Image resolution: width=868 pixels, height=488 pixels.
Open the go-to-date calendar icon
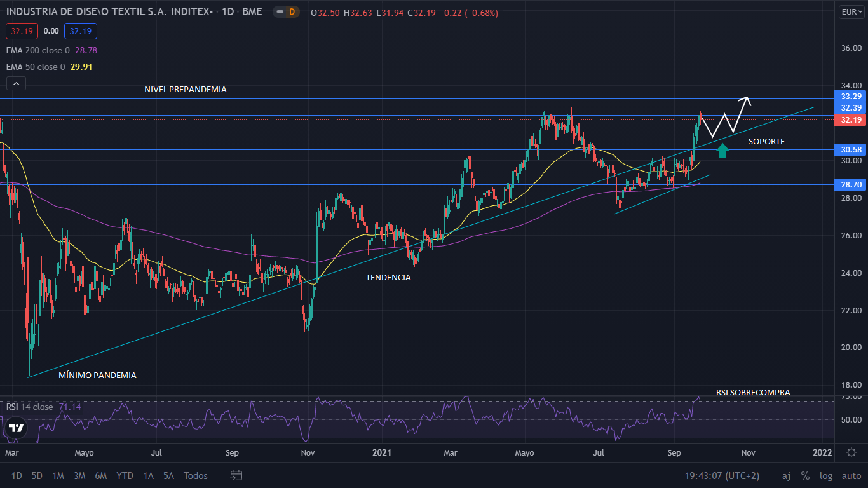pos(236,475)
